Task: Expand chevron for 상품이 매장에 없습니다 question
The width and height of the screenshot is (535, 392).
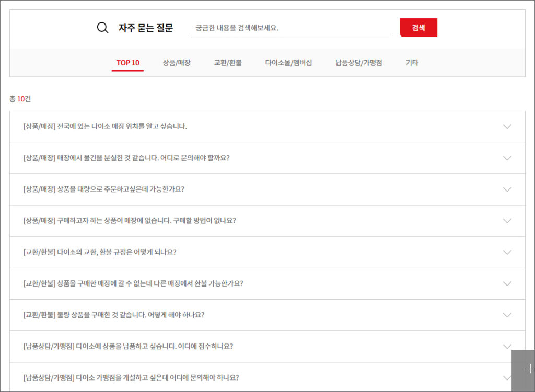Action: [x=506, y=220]
